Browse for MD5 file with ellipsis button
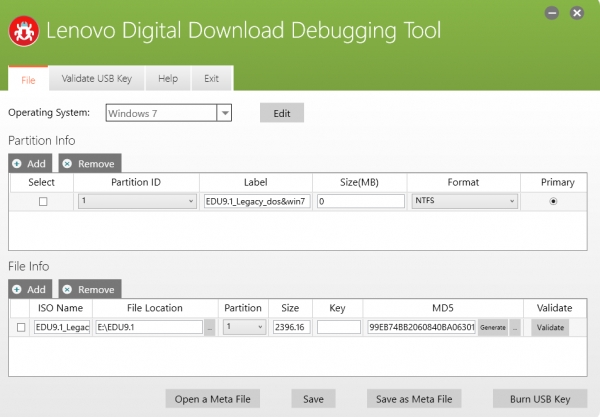This screenshot has width=600, height=417. pos(515,327)
